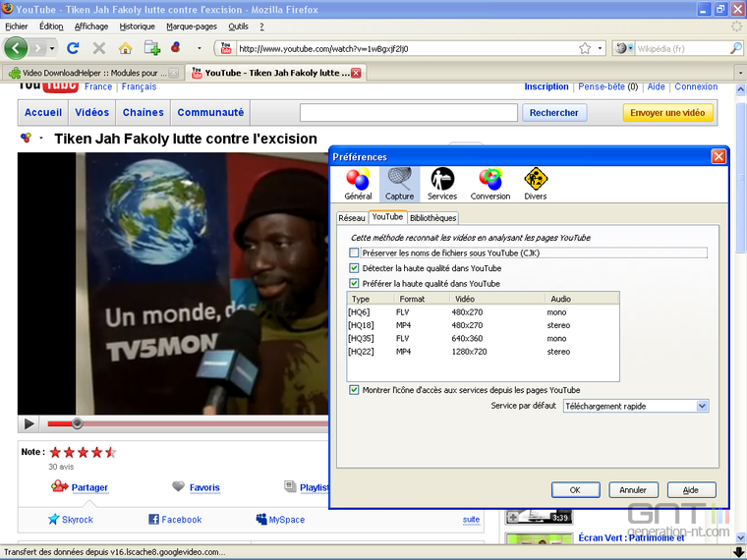Toggle Montrer l'icône d'accès aux services checkbox
Screen dimensions: 747x560
tap(354, 390)
